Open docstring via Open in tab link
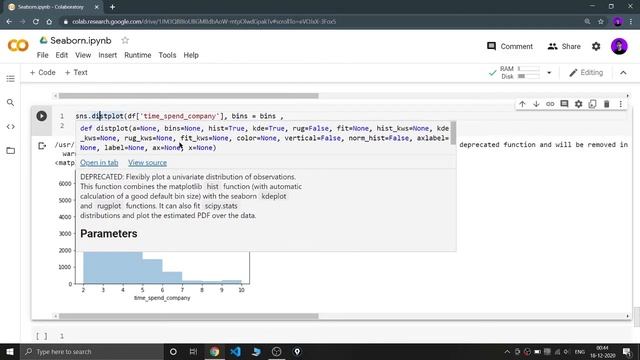 tap(99, 163)
